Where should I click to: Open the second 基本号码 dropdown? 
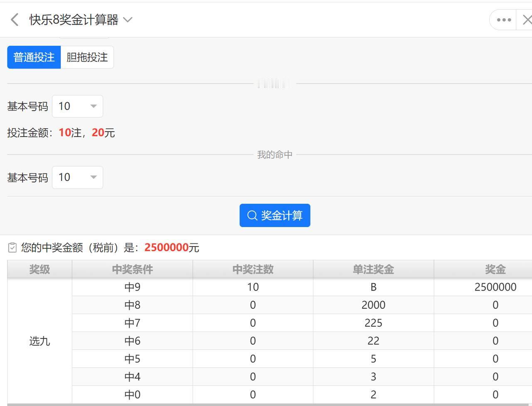[77, 177]
